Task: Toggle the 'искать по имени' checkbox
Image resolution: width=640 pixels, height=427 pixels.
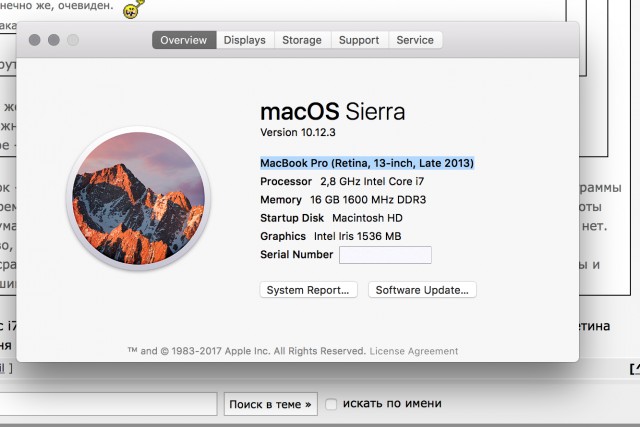Action: pyautogui.click(x=331, y=404)
